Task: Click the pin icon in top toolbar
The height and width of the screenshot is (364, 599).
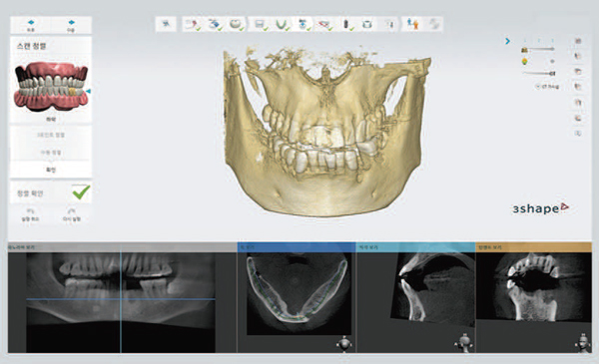Action: [x=166, y=24]
